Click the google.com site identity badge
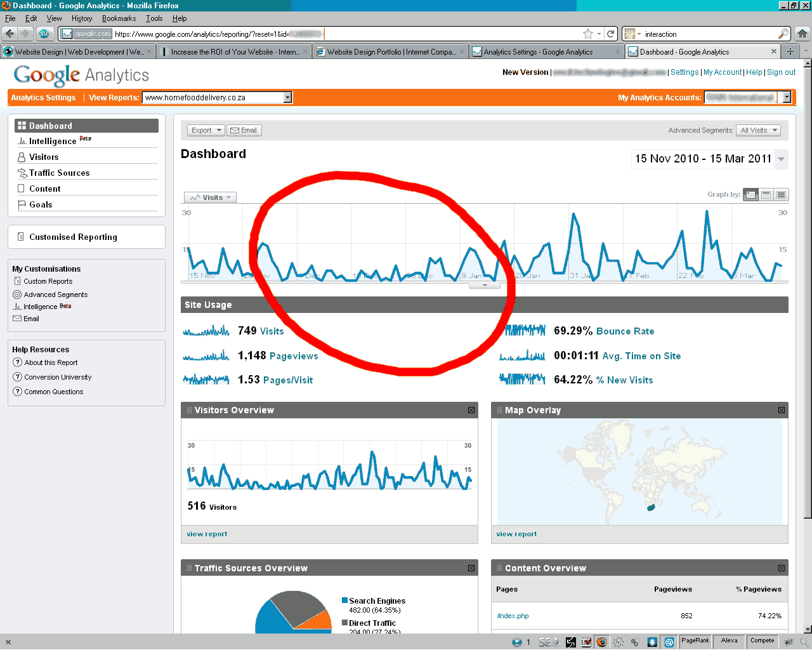The width and height of the screenshot is (812, 650). click(x=86, y=34)
